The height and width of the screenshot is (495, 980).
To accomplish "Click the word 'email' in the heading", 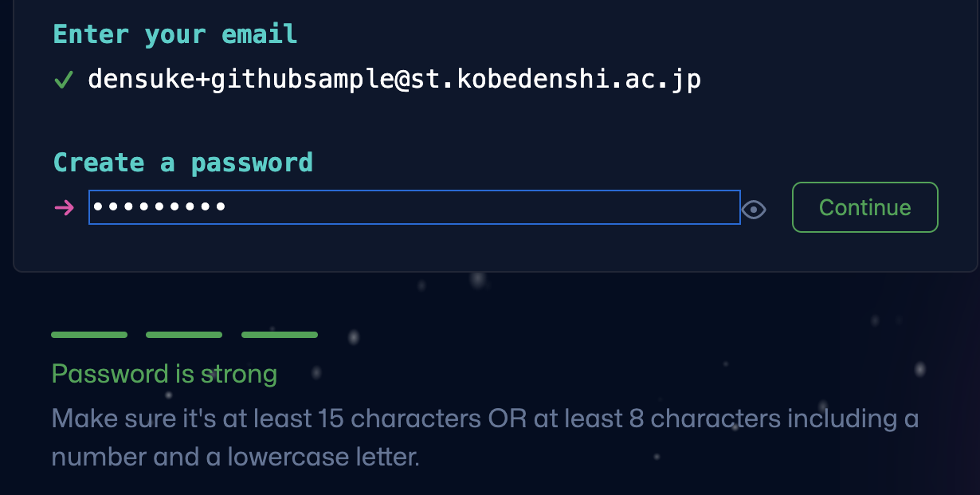I will pyautogui.click(x=259, y=34).
